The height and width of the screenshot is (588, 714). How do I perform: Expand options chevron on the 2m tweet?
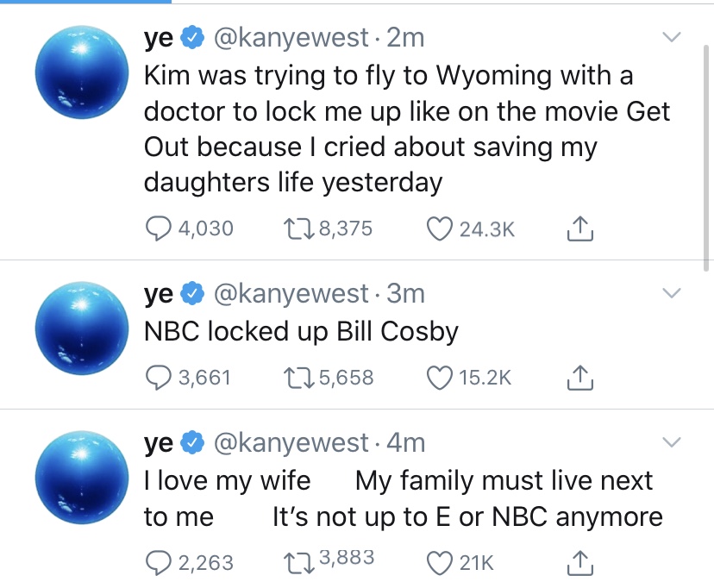click(x=672, y=37)
